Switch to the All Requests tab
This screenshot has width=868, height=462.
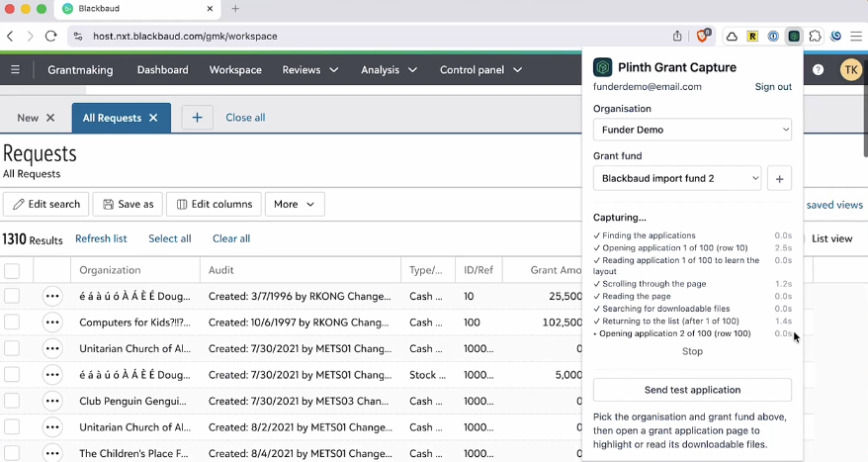click(112, 118)
